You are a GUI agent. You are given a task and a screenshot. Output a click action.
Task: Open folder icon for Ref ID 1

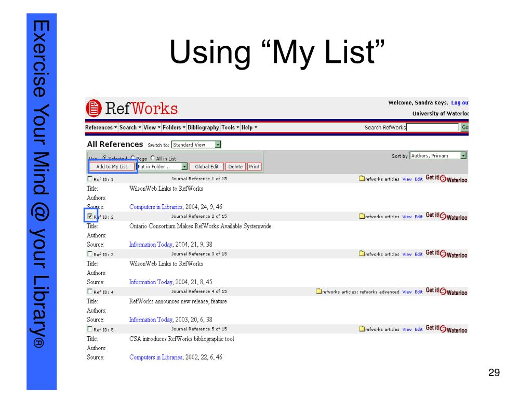(x=362, y=179)
